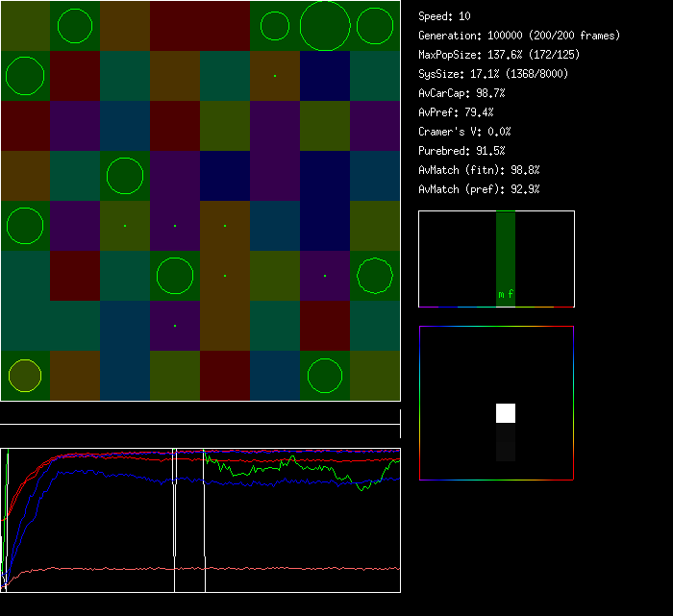673x616 pixels.
Task: Click the white square in the color map panel
Action: (506, 413)
